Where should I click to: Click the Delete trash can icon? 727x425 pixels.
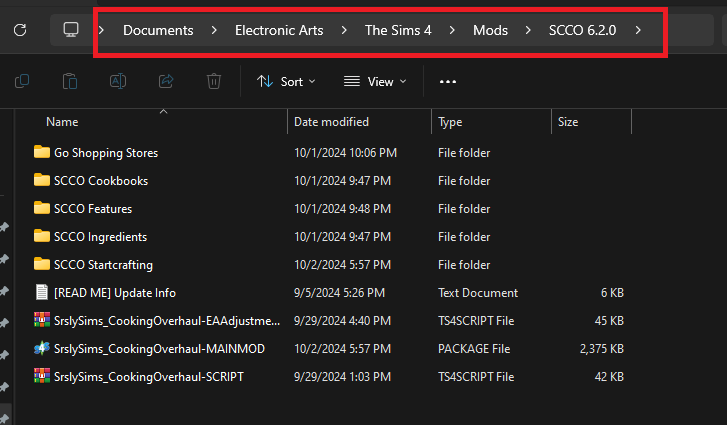(x=214, y=81)
